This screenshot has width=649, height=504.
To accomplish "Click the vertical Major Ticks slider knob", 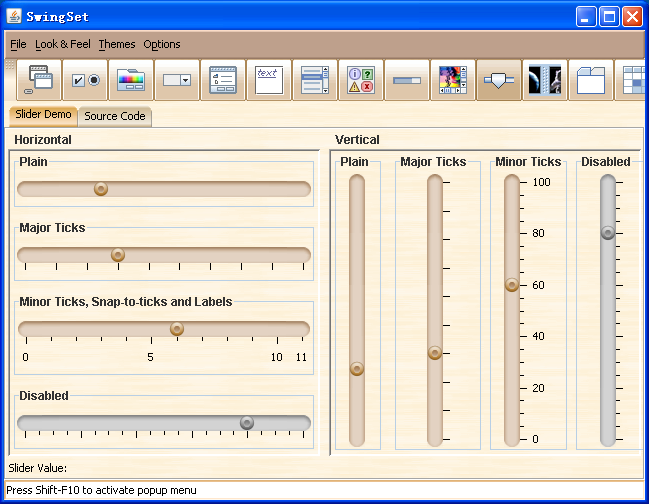I will pyautogui.click(x=435, y=353).
